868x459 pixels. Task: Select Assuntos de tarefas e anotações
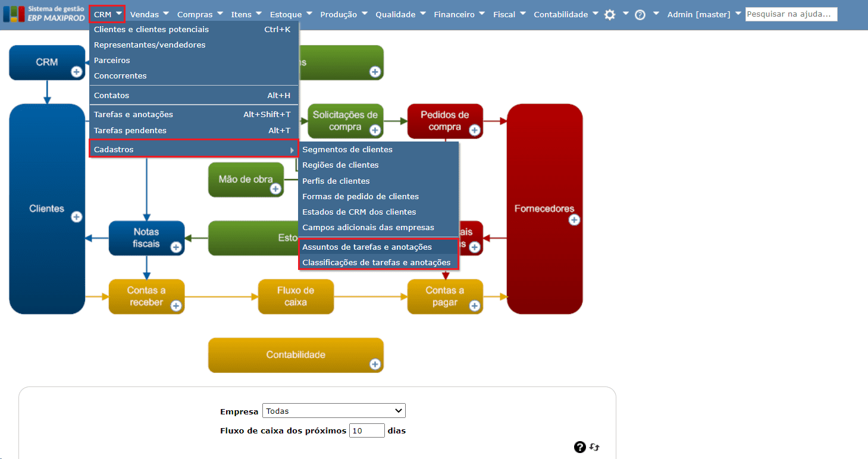(366, 247)
